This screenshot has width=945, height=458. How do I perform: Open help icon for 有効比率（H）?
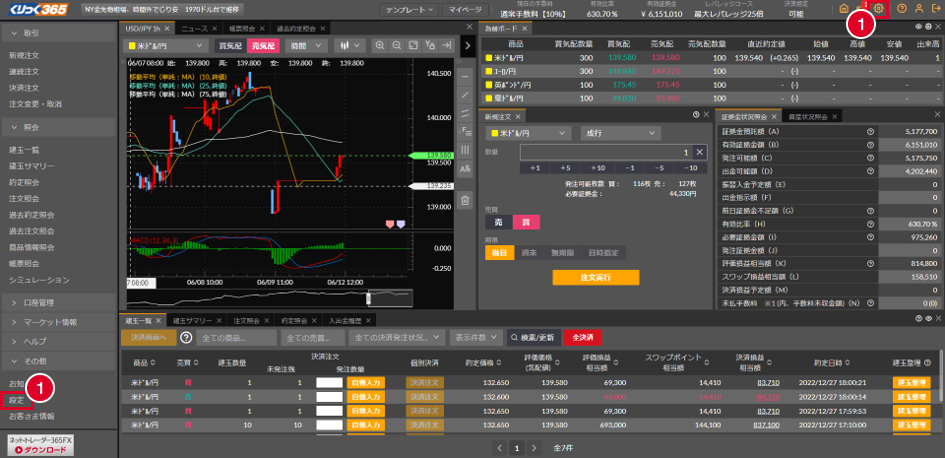(x=870, y=224)
